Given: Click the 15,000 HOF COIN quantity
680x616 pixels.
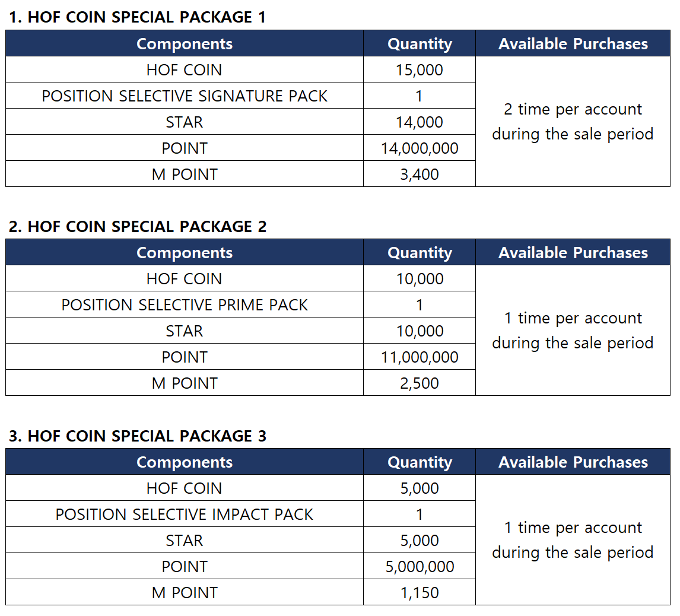Looking at the screenshot, I should (420, 70).
